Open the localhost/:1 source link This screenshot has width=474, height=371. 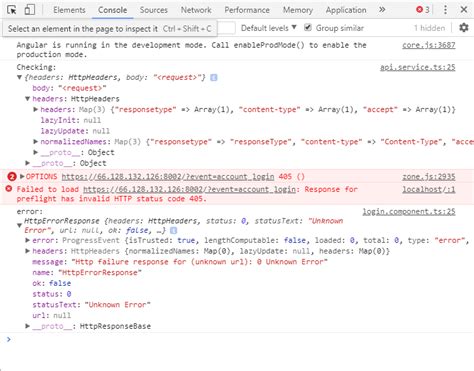tap(429, 189)
